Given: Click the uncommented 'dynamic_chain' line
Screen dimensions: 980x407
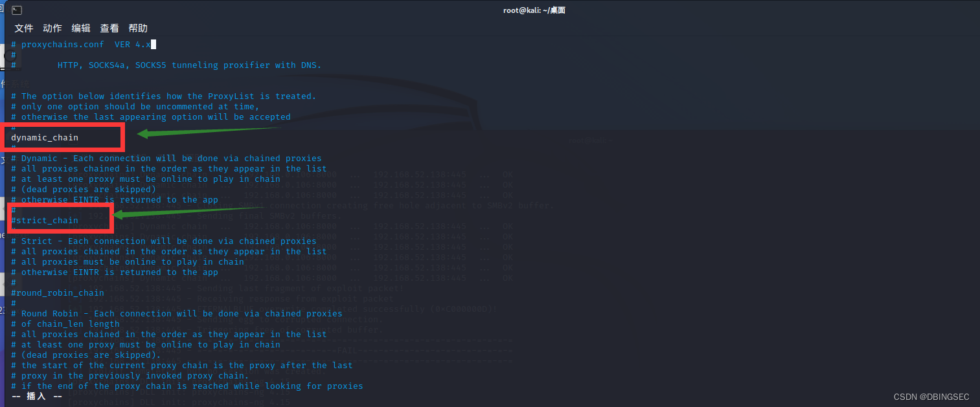Looking at the screenshot, I should coord(45,138).
